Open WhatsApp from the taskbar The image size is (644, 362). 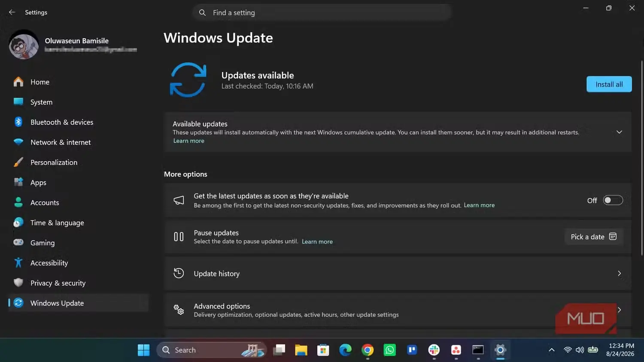390,350
